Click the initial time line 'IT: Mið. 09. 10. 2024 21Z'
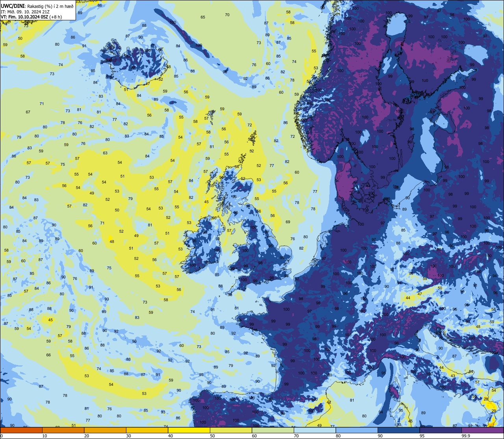Screen dimensions: 504x439 [25, 11]
